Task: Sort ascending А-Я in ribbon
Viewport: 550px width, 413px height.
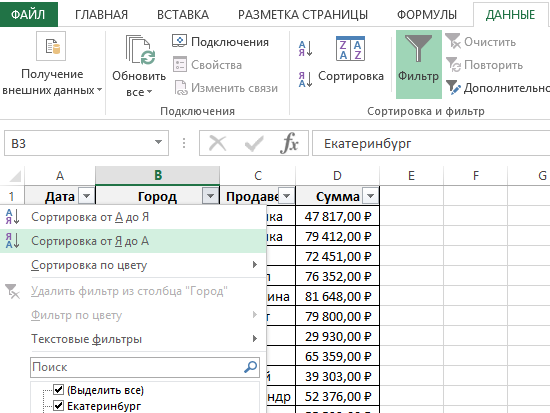Action: [x=305, y=49]
